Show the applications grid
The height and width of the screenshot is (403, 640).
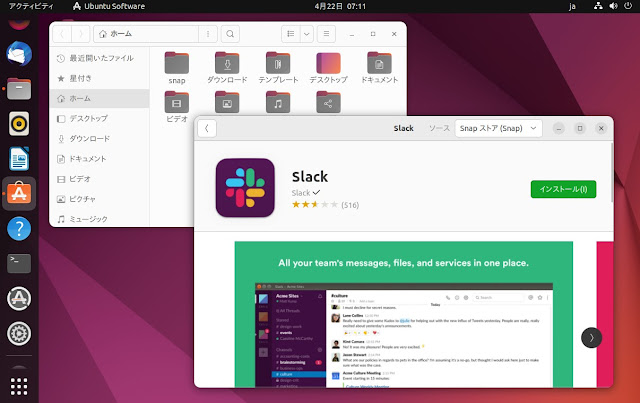pos(19,386)
